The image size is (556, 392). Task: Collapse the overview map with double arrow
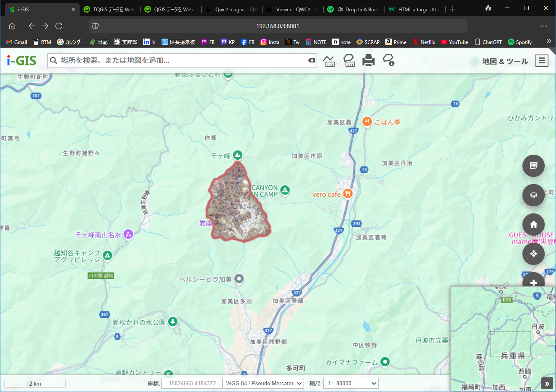pos(547,383)
